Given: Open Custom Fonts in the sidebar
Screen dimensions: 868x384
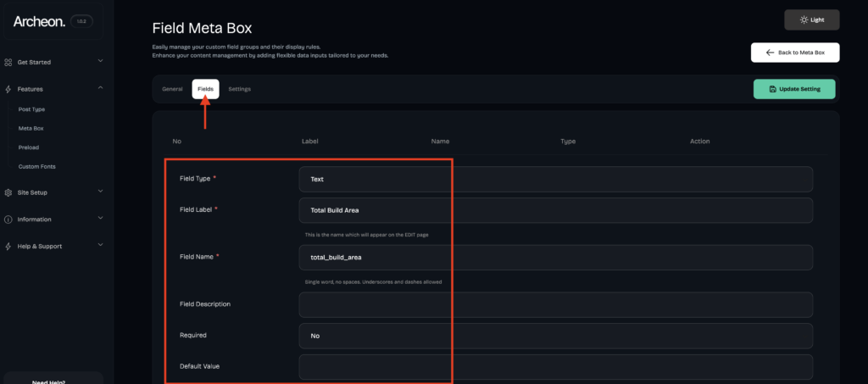Looking at the screenshot, I should (36, 166).
